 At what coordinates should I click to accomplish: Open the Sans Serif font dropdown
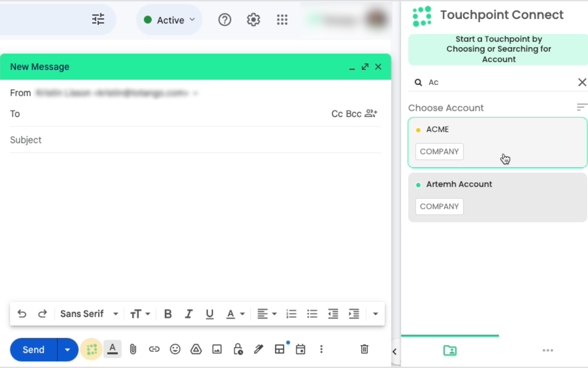89,314
